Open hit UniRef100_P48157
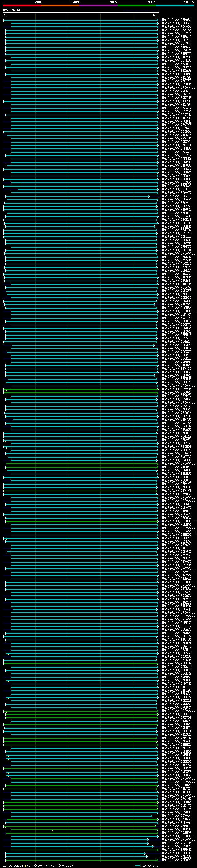Image resolution: width=197 pixels, height=868 pixels. click(x=176, y=765)
